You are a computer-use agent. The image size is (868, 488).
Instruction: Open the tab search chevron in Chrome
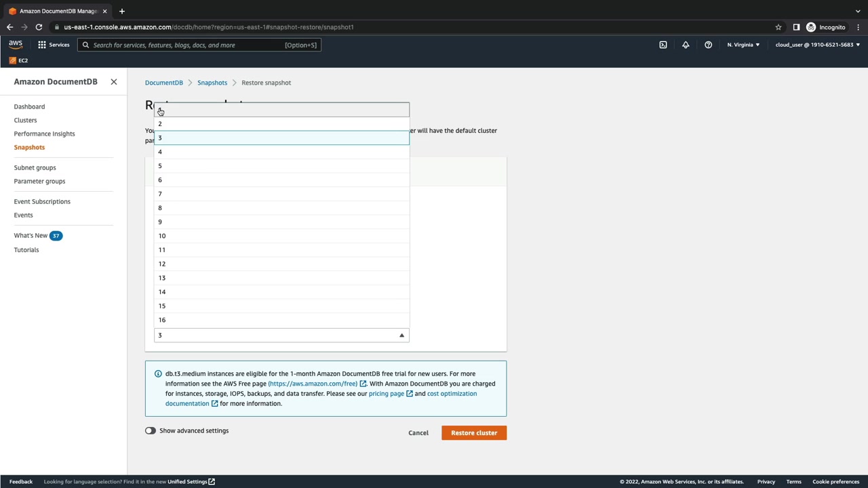click(x=858, y=11)
